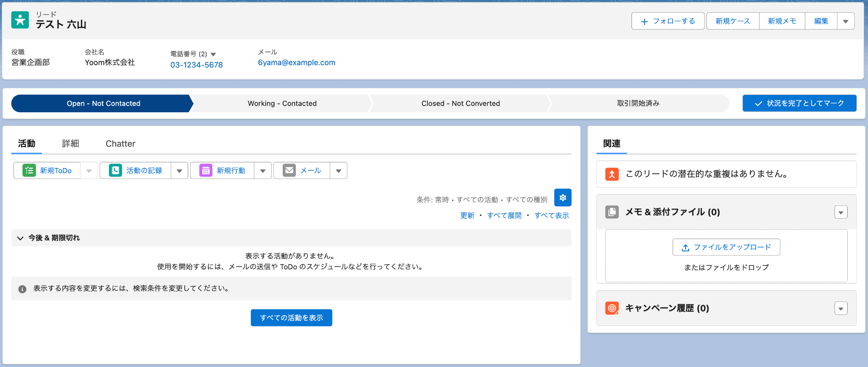Image resolution: width=868 pixels, height=367 pixels.
Task: Select Working - Contacted path stage
Action: (x=282, y=103)
